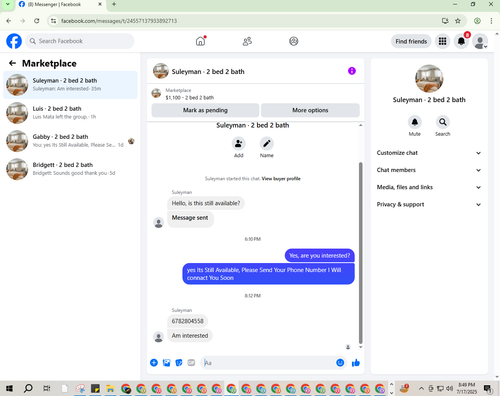This screenshot has height=396, width=500.
Task: Click the browser address bar URL
Action: click(119, 21)
